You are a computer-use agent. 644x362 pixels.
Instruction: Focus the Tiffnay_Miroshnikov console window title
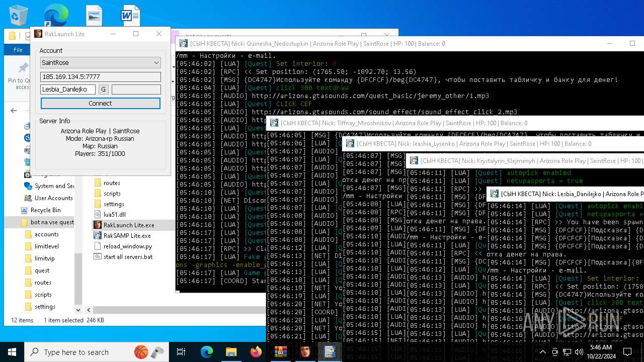(x=404, y=123)
